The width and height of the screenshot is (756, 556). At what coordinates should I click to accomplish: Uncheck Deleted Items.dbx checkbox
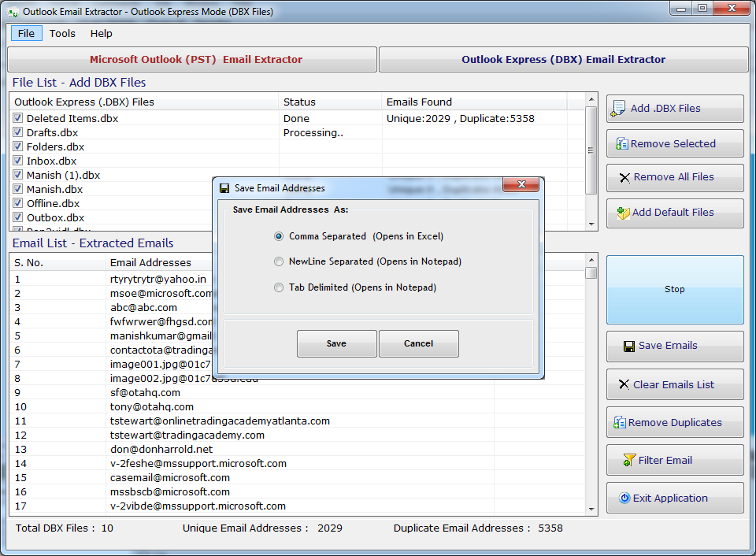pyautogui.click(x=18, y=117)
